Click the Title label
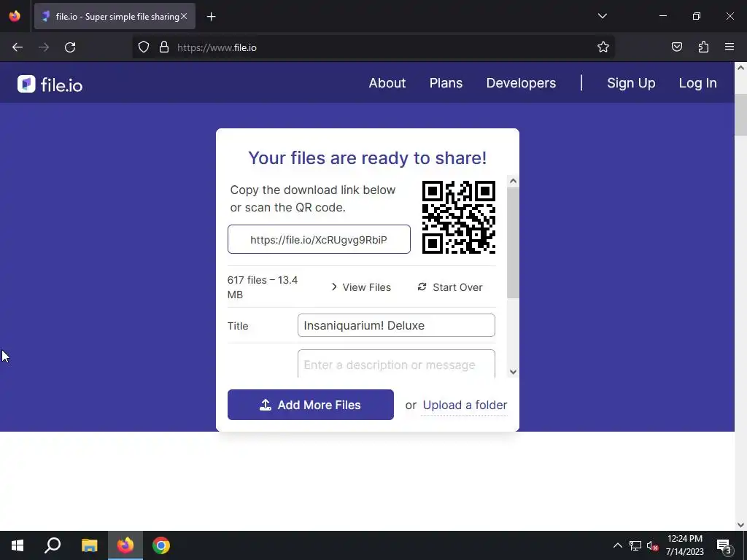This screenshot has width=747, height=560. (x=238, y=326)
